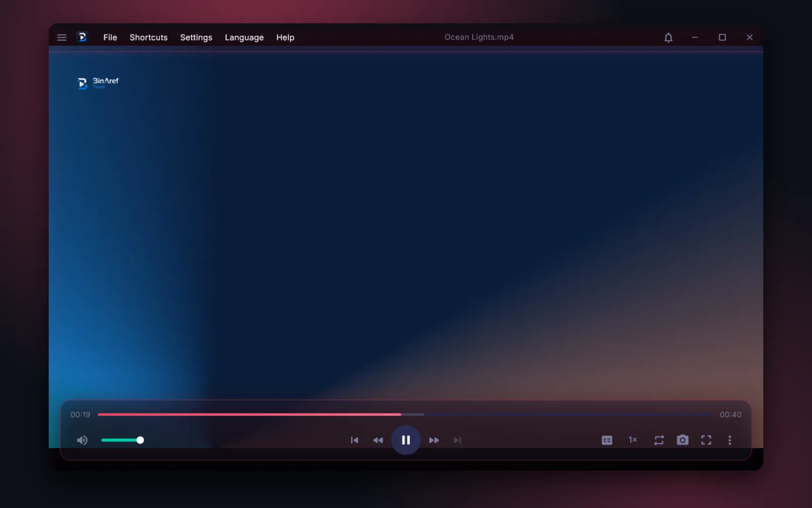Image resolution: width=812 pixels, height=508 pixels.
Task: Click the Ocean Lights.mp4 title
Action: (x=479, y=37)
